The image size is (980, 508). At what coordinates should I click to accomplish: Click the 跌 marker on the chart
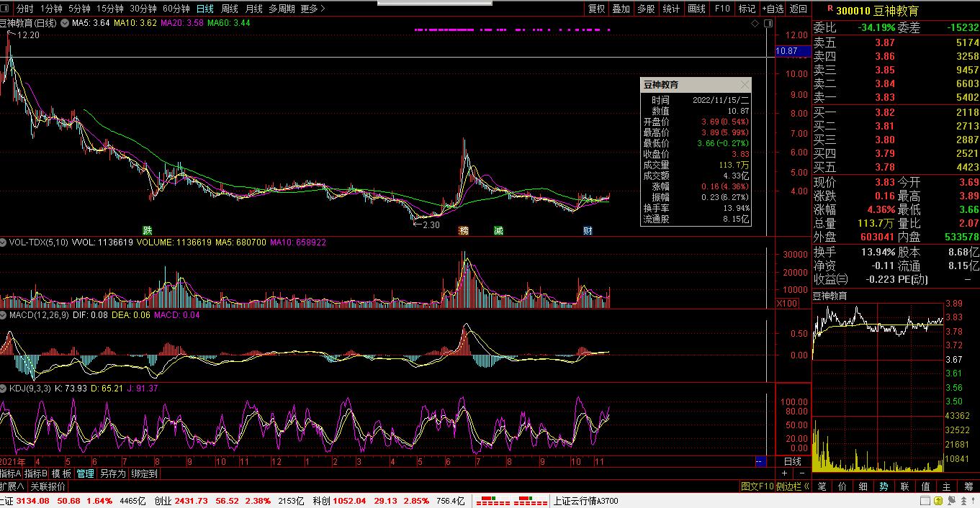(x=148, y=230)
